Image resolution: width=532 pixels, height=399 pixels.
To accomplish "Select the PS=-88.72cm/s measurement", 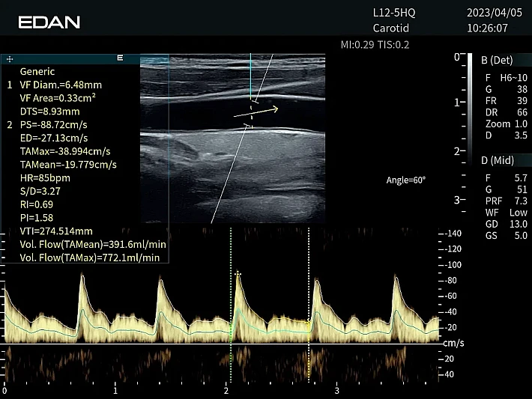I will click(54, 124).
